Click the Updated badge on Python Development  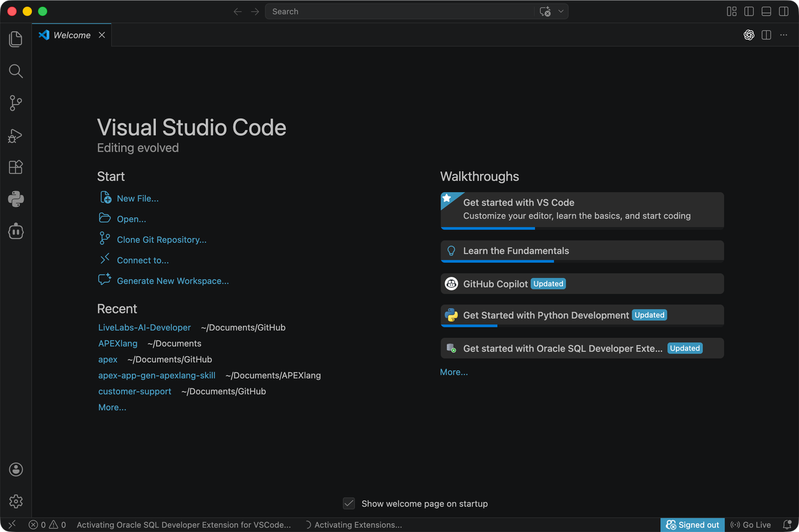click(649, 315)
